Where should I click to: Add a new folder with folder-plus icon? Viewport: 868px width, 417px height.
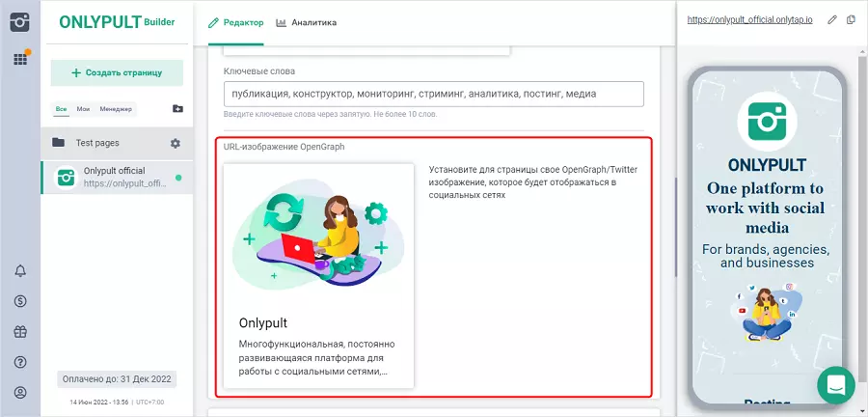[176, 109]
